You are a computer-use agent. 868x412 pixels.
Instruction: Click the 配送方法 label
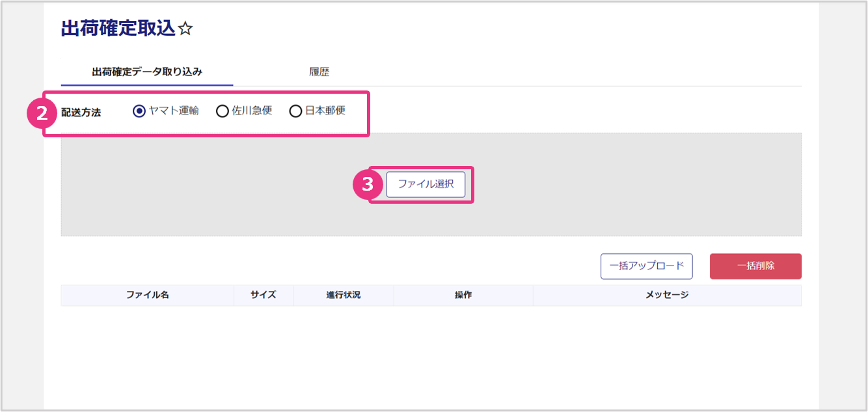[x=81, y=112]
